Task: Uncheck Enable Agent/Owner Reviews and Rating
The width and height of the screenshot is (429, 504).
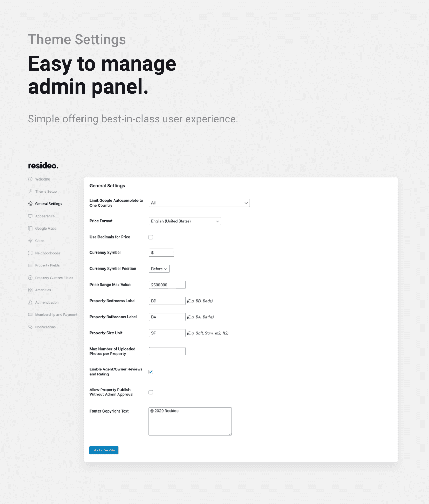Action: click(151, 372)
